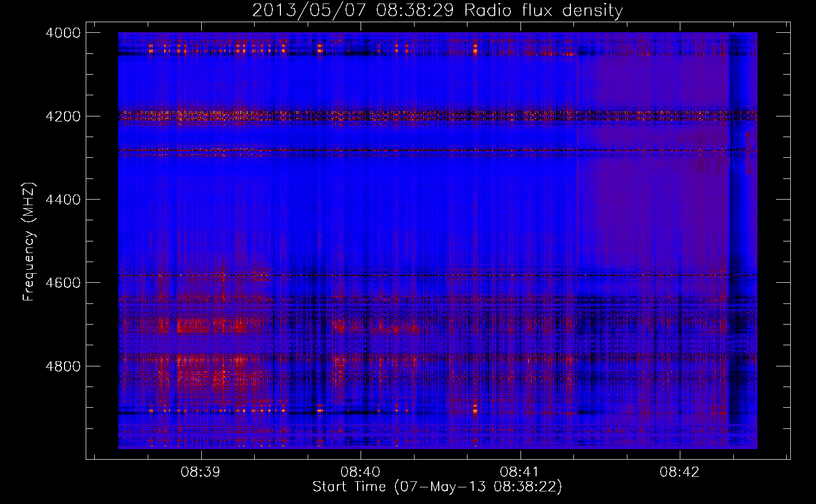This screenshot has width=816, height=504.
Task: Click the 08:42 time axis label
Action: click(x=679, y=472)
